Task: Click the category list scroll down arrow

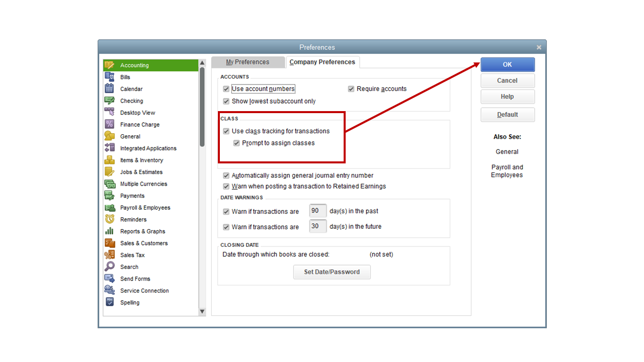Action: [202, 312]
